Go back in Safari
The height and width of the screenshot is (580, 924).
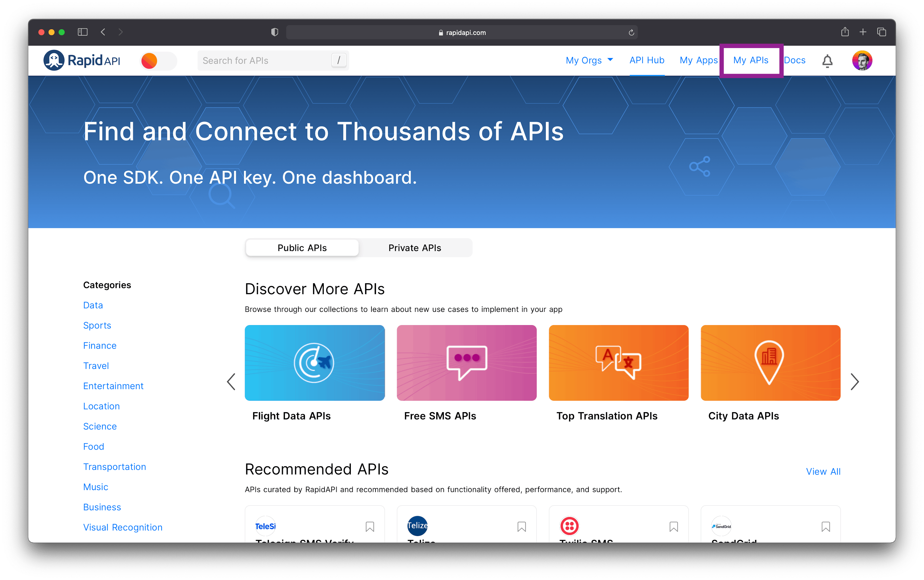(103, 32)
